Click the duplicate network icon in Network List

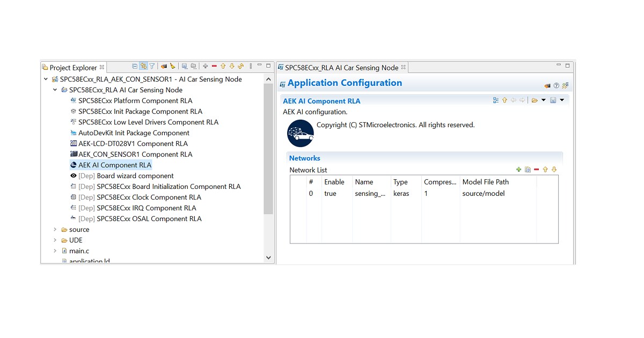click(528, 170)
